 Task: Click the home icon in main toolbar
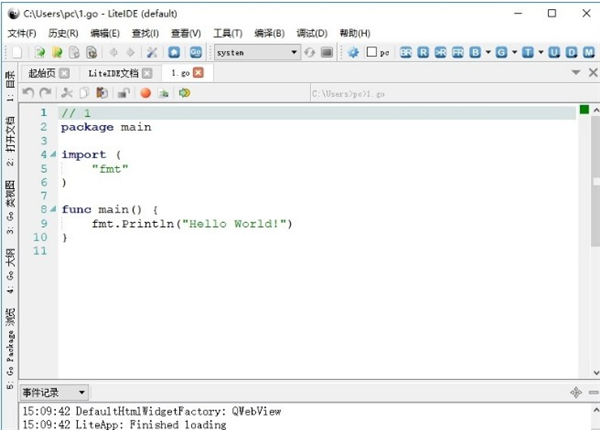click(175, 52)
